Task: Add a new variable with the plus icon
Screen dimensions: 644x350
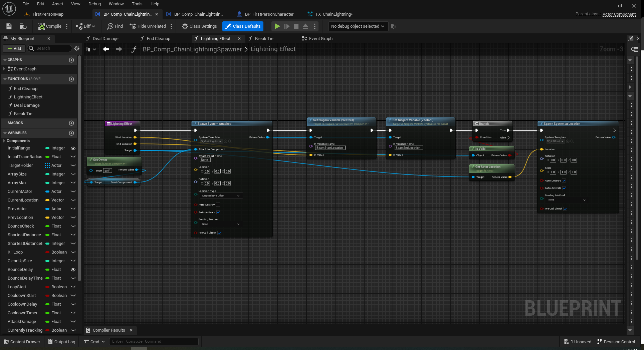Action: [71, 133]
